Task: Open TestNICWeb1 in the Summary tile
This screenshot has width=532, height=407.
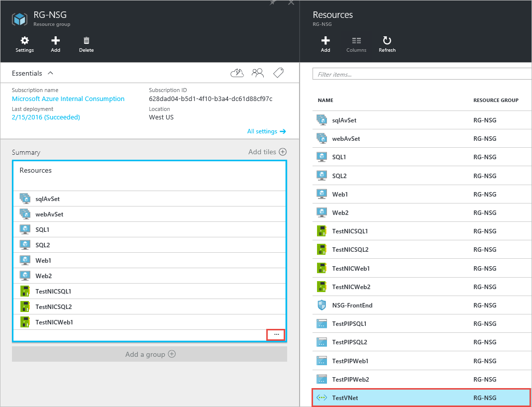Action: 149,322
